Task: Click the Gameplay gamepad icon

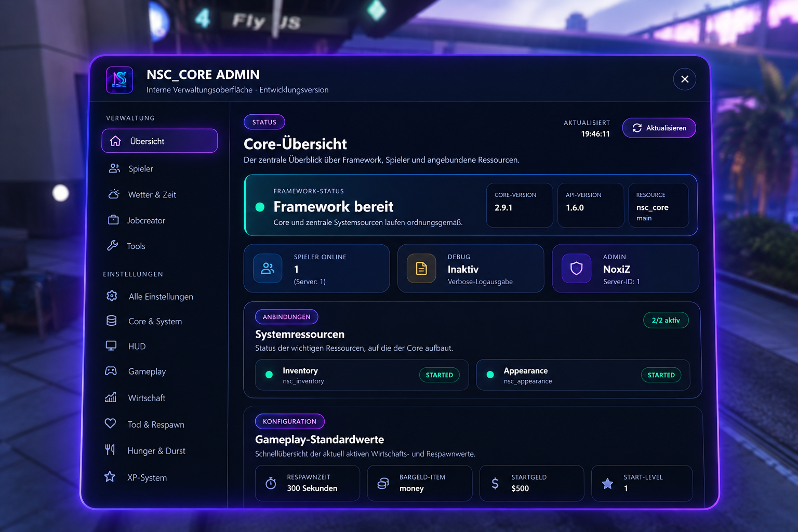Action: [111, 371]
